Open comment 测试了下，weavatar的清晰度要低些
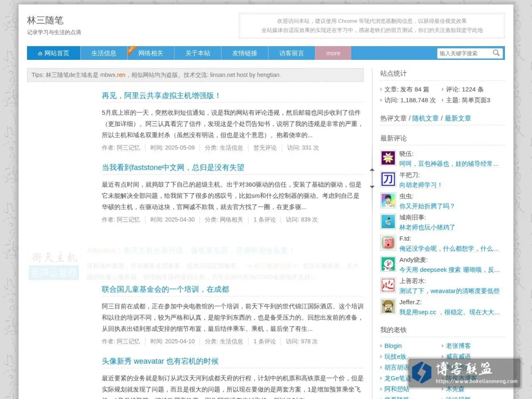The width and height of the screenshot is (532, 399). click(x=450, y=291)
